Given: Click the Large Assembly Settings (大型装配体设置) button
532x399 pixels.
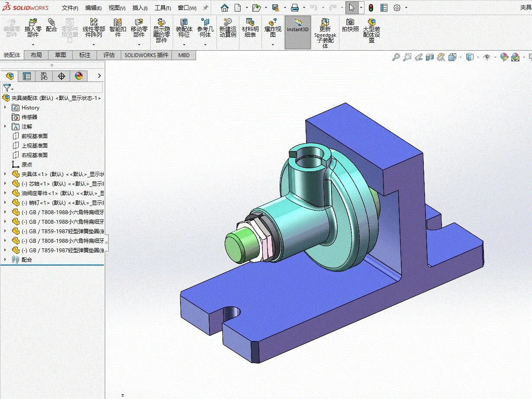Looking at the screenshot, I should 371,30.
